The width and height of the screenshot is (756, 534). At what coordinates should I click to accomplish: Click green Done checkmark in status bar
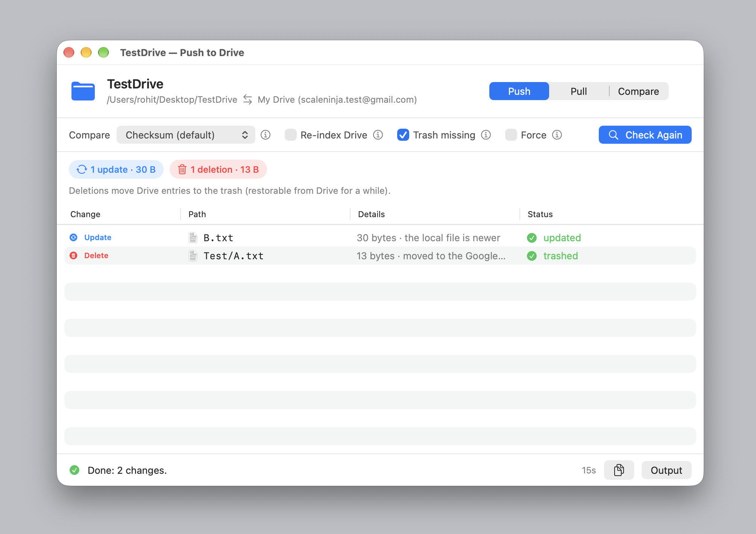point(74,470)
